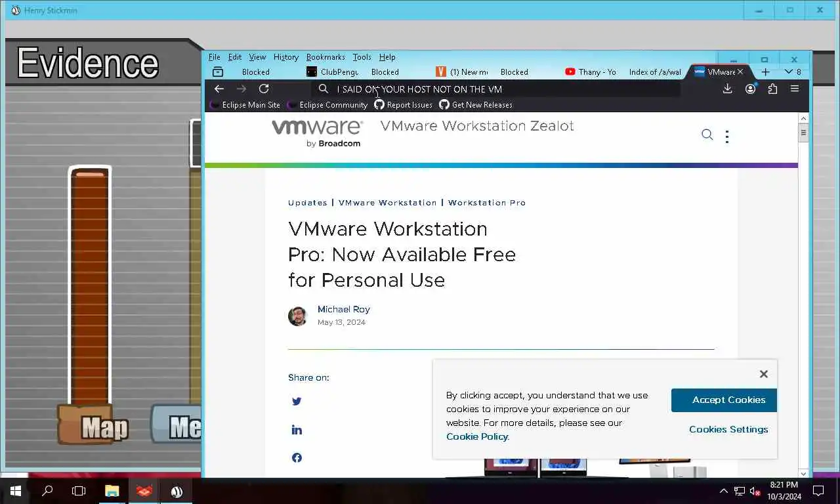Click Michael Roy's author avatar
Viewport: 840px width, 504px height.
(x=297, y=316)
